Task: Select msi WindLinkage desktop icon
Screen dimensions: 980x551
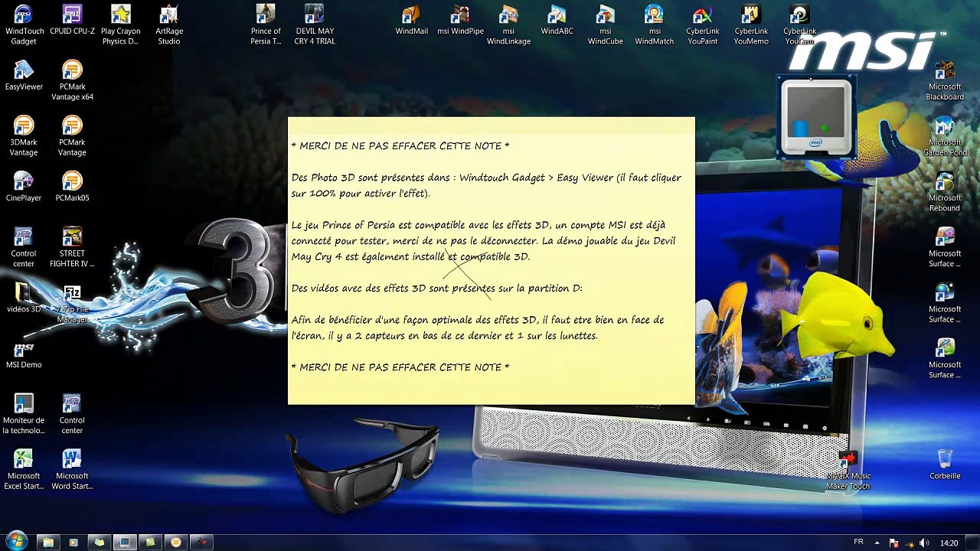Action: pyautogui.click(x=508, y=24)
